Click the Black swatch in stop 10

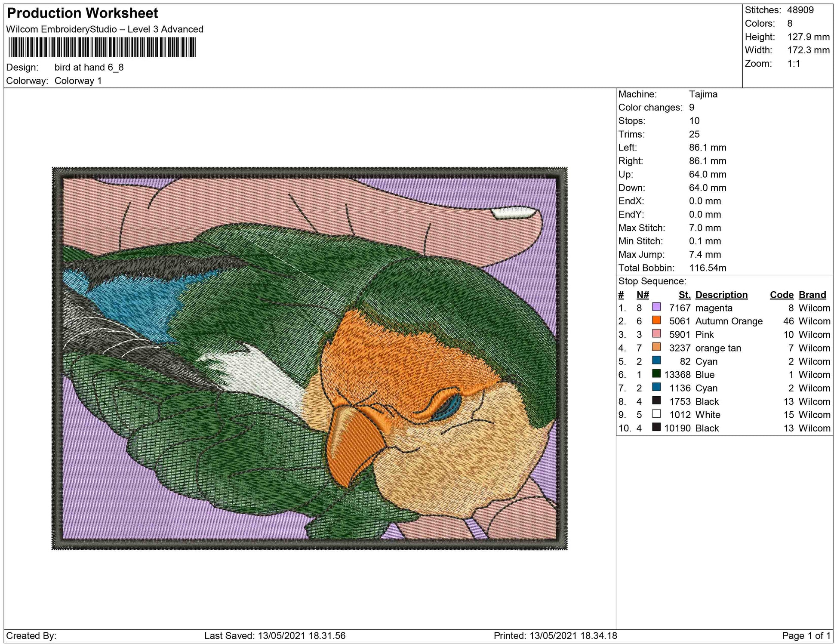pyautogui.click(x=656, y=427)
